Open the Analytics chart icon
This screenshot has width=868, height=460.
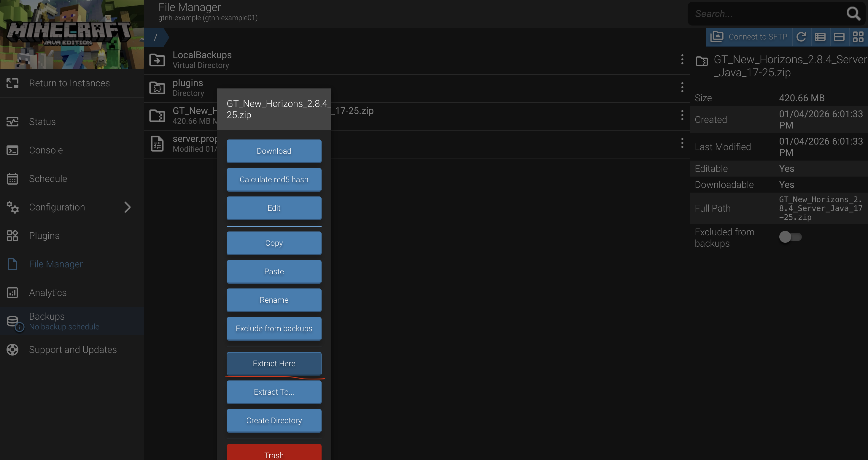click(x=12, y=293)
